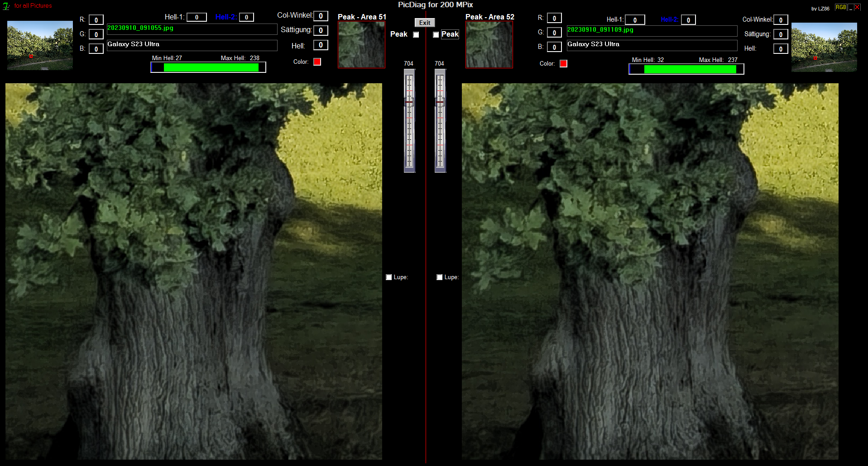Click the green icon beside 'for all Pictures'
This screenshot has width=868, height=466.
tap(6, 6)
